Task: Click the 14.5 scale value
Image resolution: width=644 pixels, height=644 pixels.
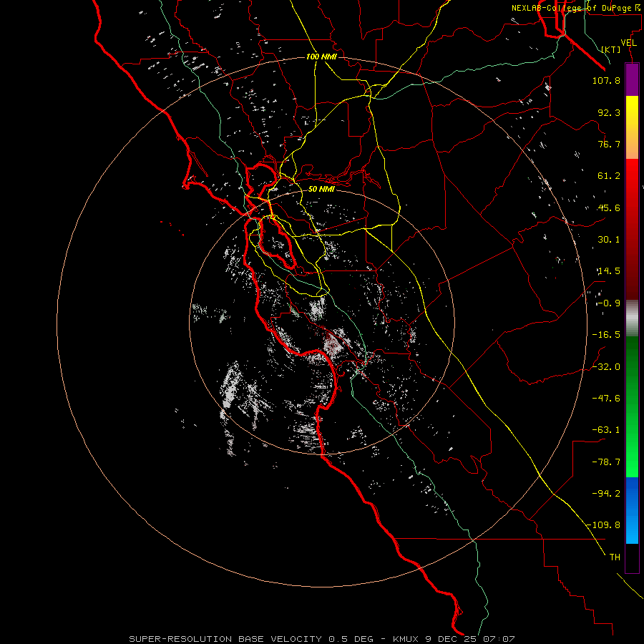Action: click(609, 271)
